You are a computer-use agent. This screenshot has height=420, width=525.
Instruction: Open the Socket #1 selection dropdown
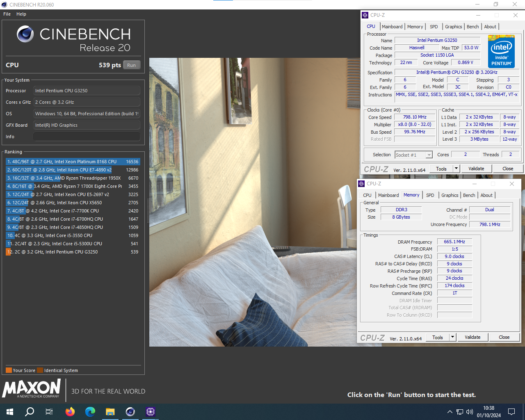(x=413, y=155)
